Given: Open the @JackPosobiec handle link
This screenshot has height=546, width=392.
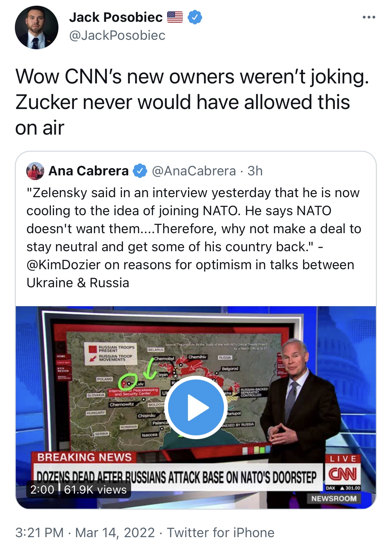Looking at the screenshot, I should [117, 35].
